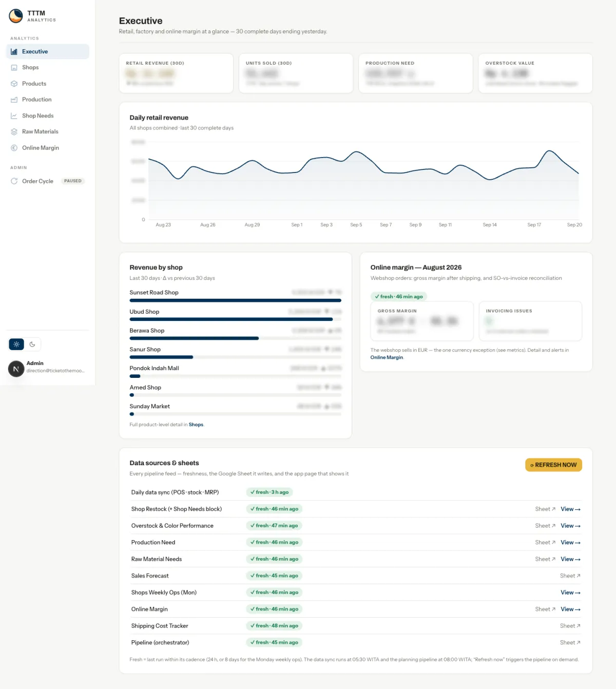
Task: Open the Production page in sidebar
Action: [48, 100]
